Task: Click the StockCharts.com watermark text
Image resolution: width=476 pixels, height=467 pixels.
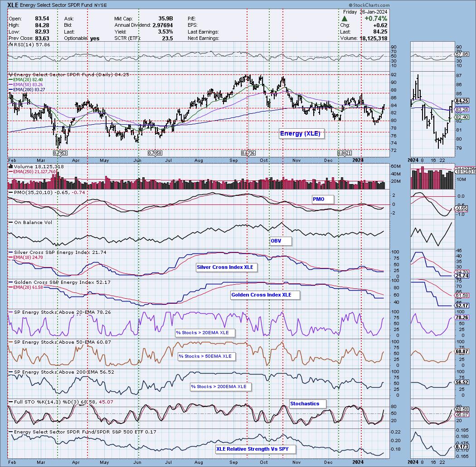Action: click(x=369, y=5)
